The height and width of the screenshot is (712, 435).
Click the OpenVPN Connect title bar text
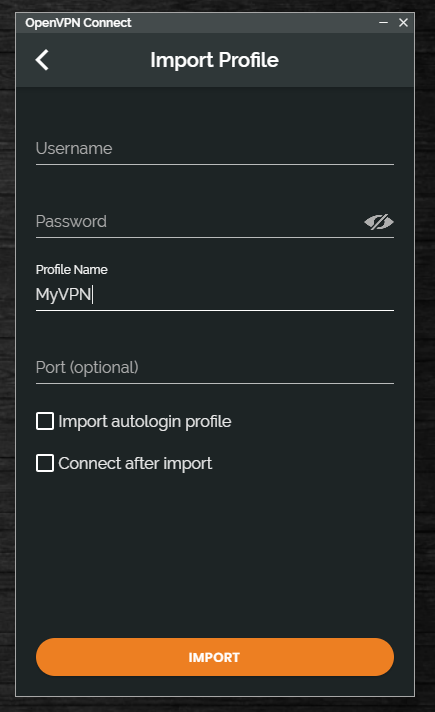[x=78, y=23]
